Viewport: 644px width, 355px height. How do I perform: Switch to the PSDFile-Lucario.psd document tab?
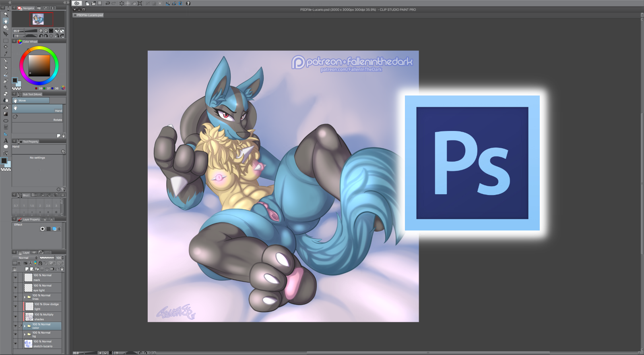pos(88,15)
